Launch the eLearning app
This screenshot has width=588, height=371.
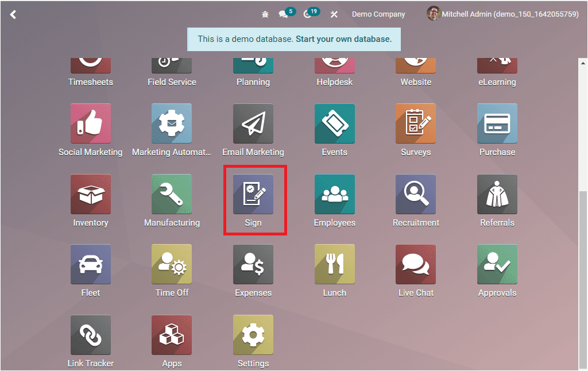point(497,65)
